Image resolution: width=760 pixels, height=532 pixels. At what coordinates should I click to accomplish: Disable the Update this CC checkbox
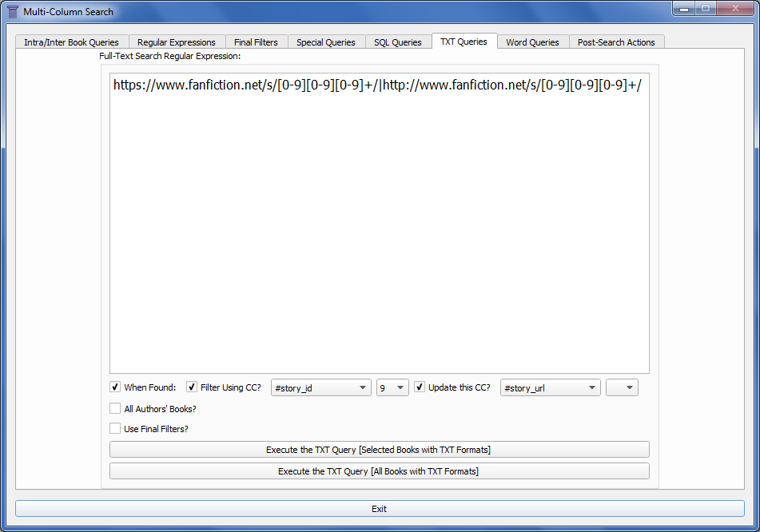(420, 387)
